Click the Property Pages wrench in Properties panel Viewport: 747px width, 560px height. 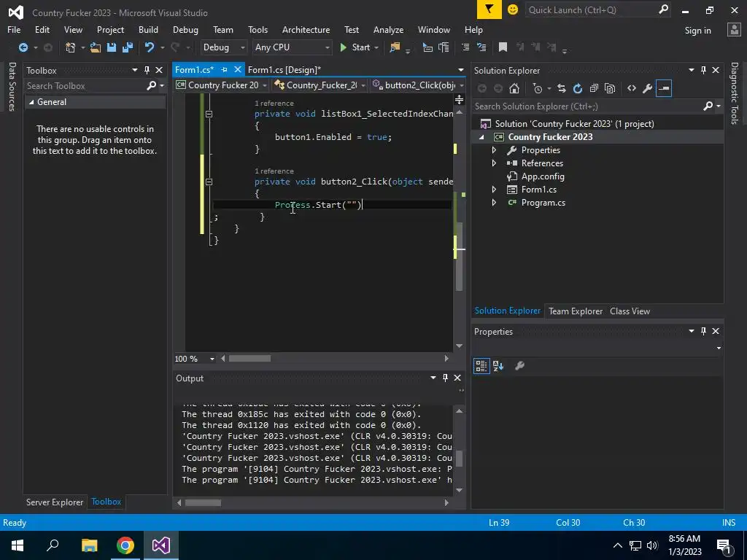tap(519, 366)
